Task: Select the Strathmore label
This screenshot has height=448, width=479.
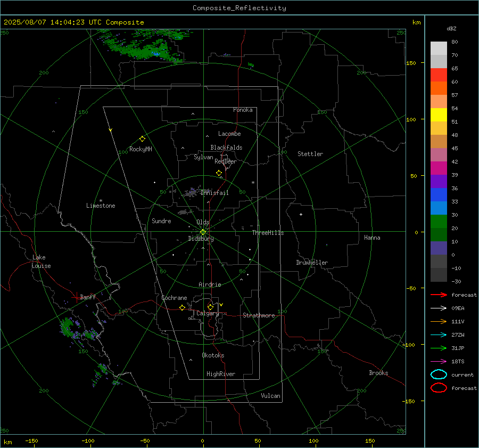Action: 259,315
